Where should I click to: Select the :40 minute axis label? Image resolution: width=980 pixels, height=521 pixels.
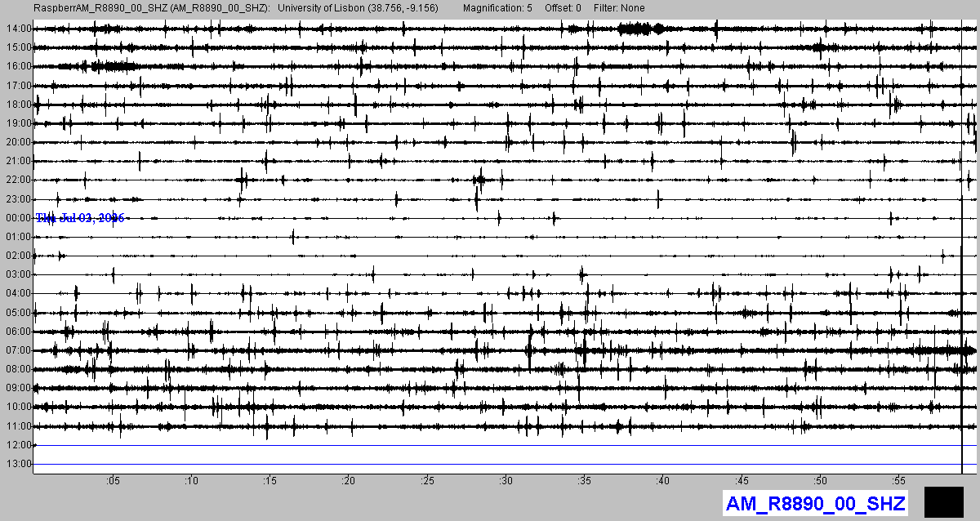(x=662, y=480)
